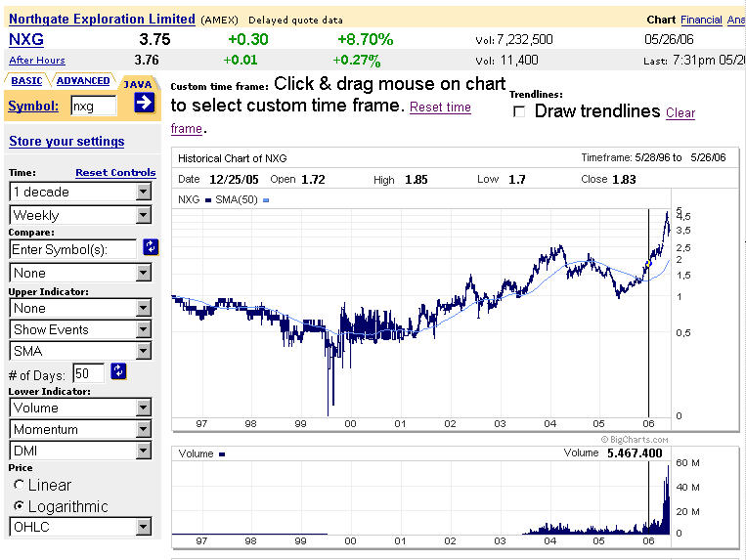
Task: Select the Linear price scale option
Action: coord(20,485)
